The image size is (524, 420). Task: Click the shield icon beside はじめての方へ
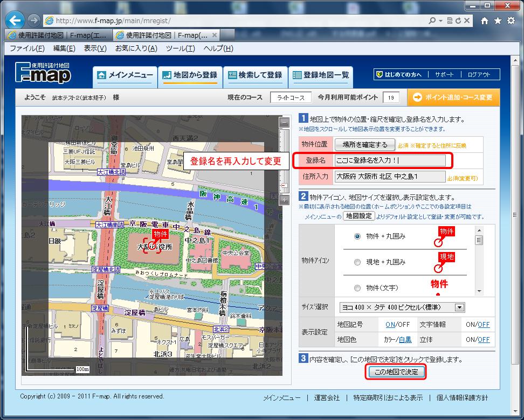(380, 74)
